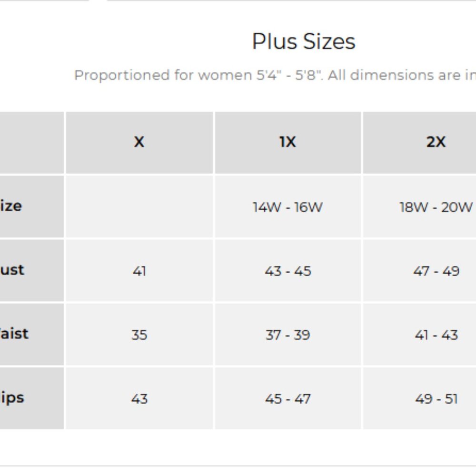Select the 1X column header

pyautogui.click(x=288, y=142)
